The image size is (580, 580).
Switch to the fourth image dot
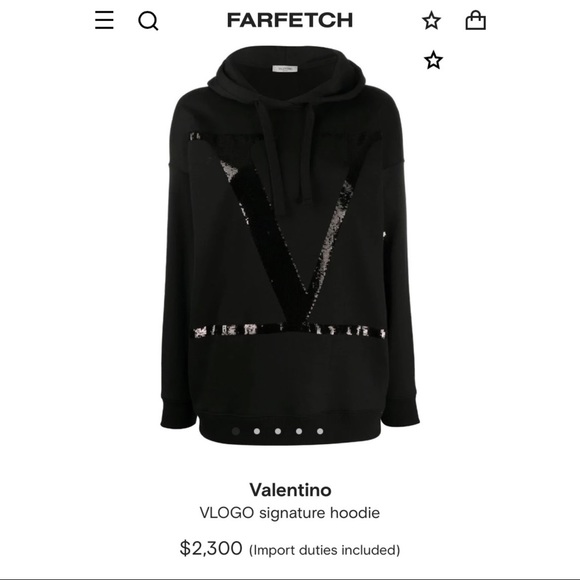pos(299,431)
